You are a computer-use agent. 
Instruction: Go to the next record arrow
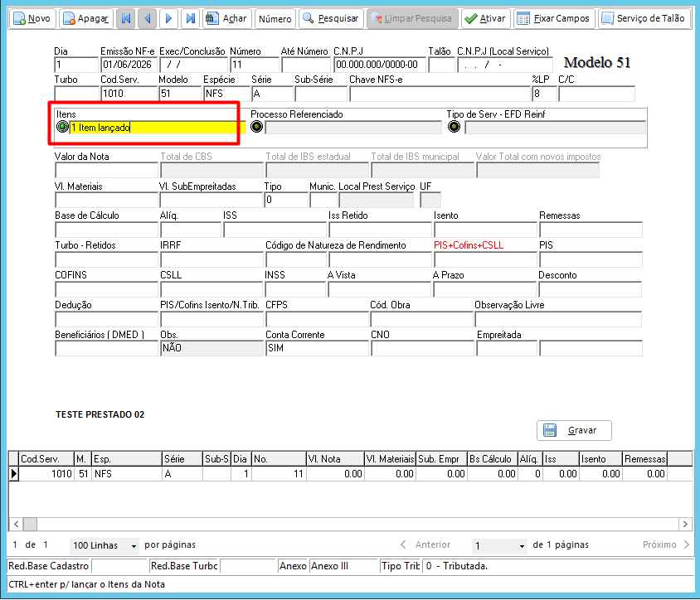168,19
